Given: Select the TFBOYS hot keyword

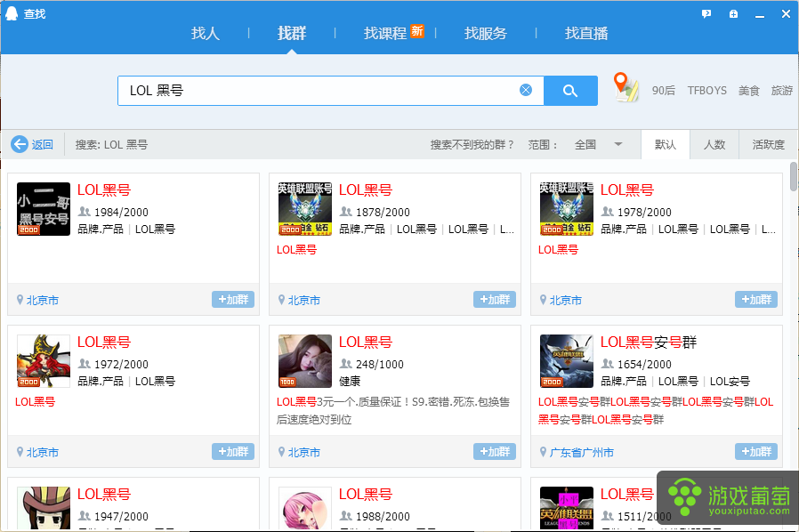Looking at the screenshot, I should click(706, 91).
